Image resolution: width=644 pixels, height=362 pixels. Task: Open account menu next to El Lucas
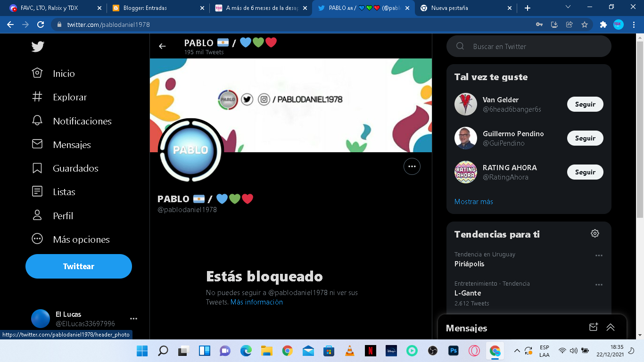pos(133,319)
